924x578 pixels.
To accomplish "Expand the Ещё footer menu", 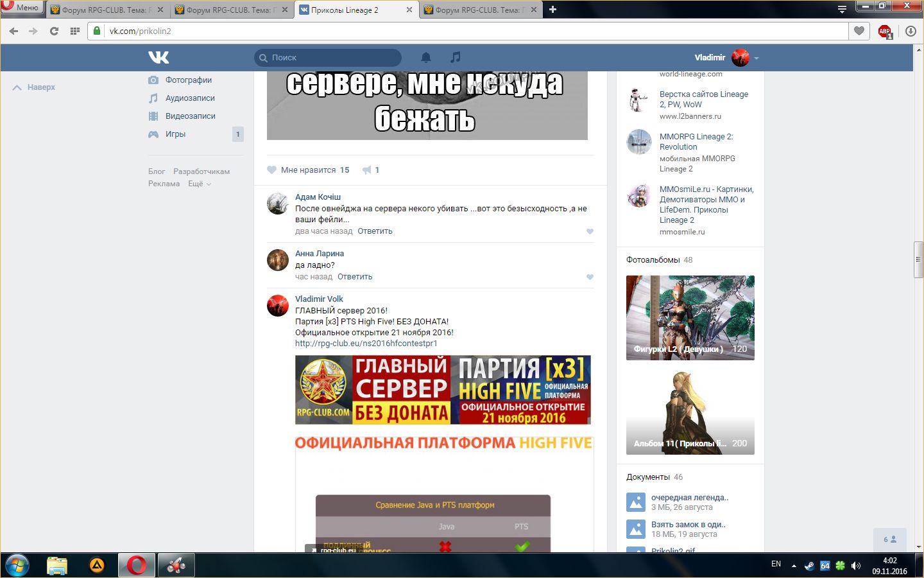I will [199, 184].
